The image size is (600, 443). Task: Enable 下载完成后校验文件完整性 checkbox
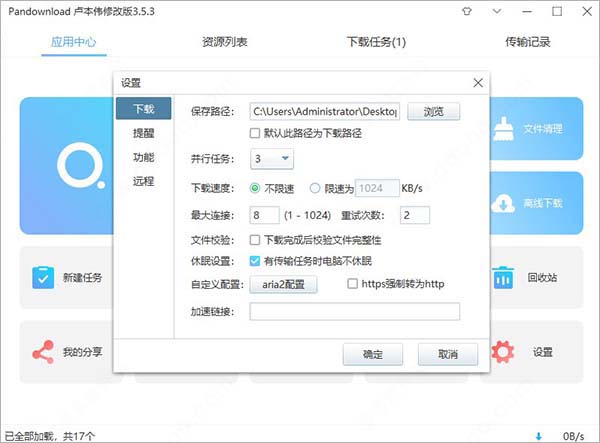[x=255, y=240]
